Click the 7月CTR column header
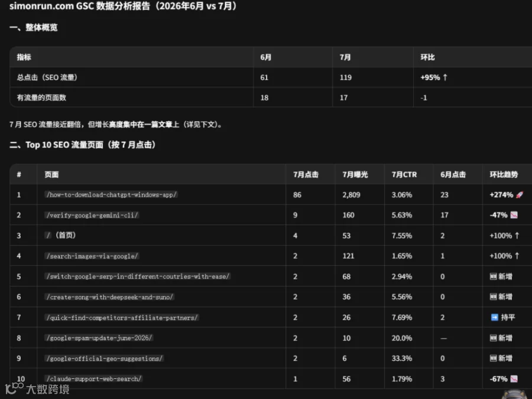This screenshot has height=399, width=532. 404,174
